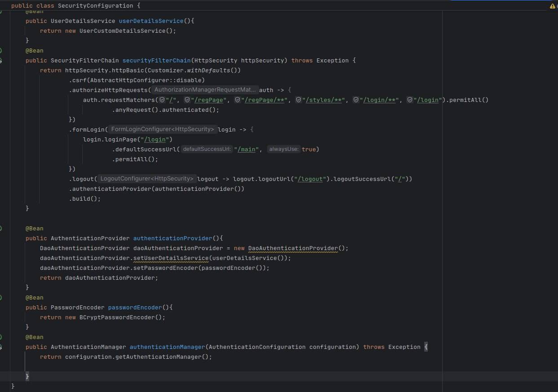Follow the "/styles/**" URL link
The height and width of the screenshot is (392, 558).
[x=324, y=100]
